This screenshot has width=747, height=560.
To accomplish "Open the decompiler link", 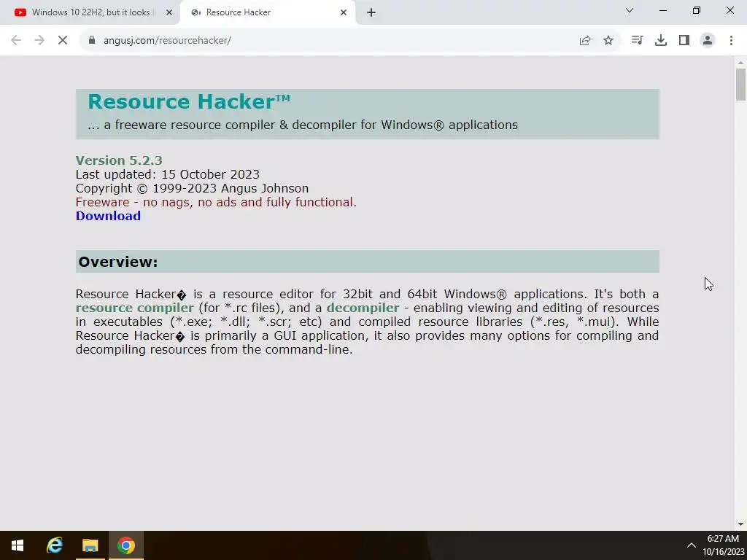I will coord(363,308).
